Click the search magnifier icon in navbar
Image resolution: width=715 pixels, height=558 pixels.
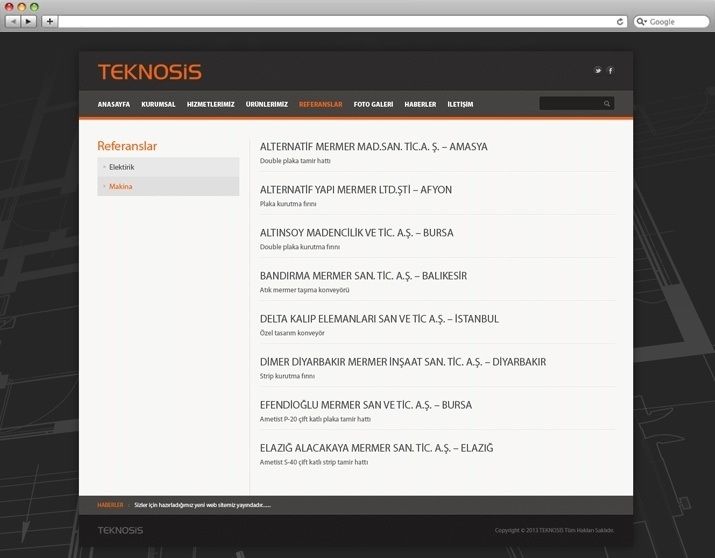pos(607,103)
